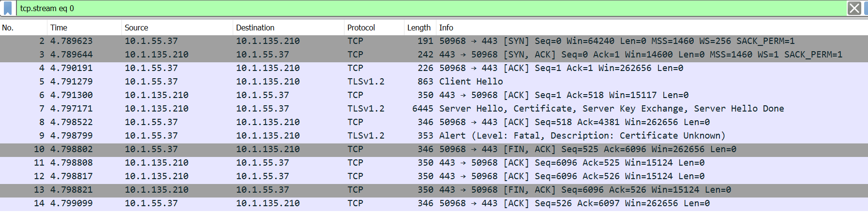The height and width of the screenshot is (212, 868).
Task: Click into the tcp.stream eq 0 filter field
Action: (x=387, y=8)
